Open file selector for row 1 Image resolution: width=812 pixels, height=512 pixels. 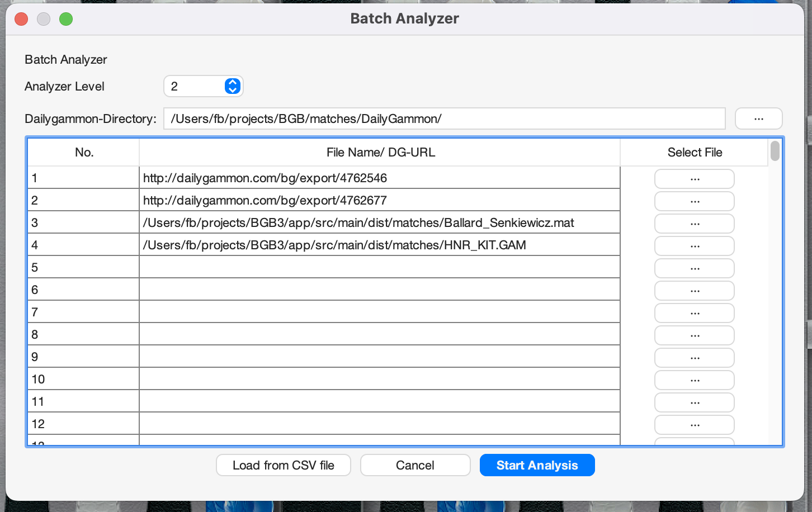coord(694,179)
